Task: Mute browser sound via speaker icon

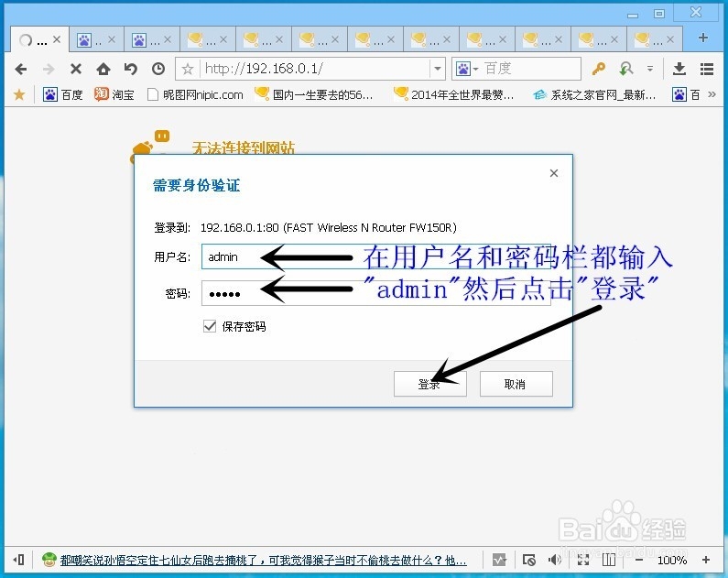Action: pyautogui.click(x=555, y=560)
